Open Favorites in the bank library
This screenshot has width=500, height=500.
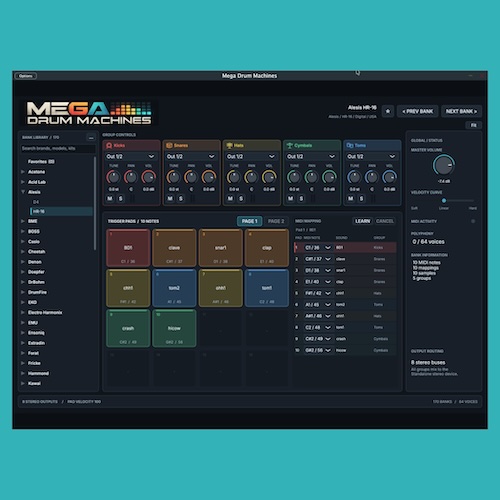click(41, 162)
